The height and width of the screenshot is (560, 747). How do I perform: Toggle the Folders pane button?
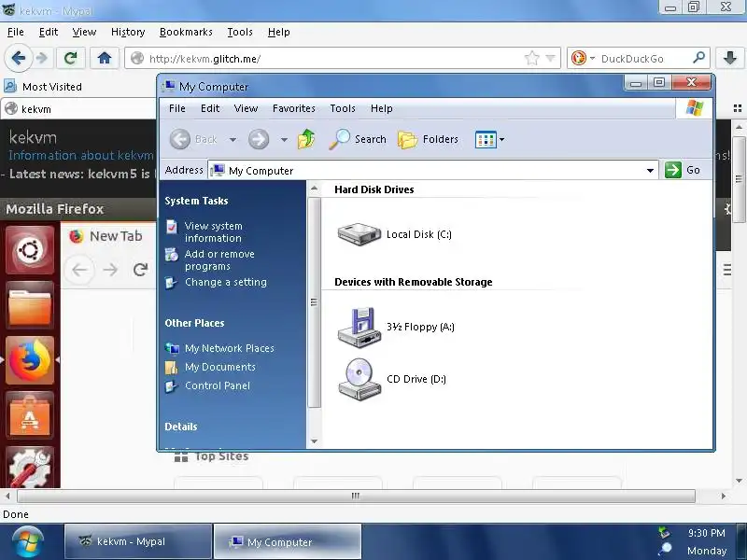pos(428,139)
